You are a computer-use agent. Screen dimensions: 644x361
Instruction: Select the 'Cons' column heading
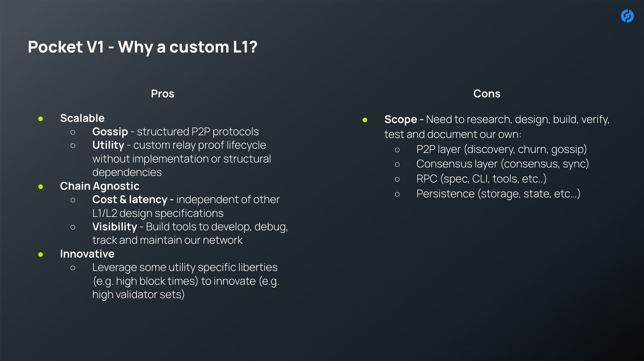click(486, 94)
